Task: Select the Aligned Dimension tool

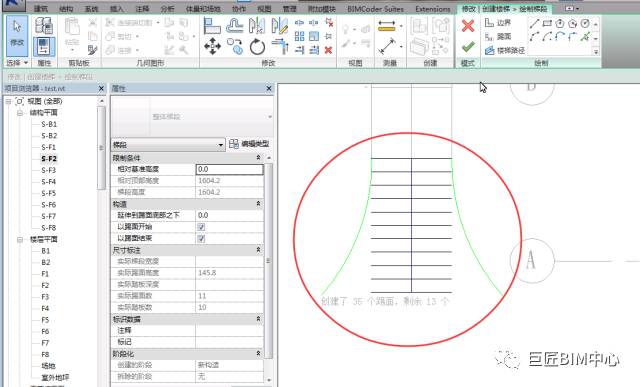Action: 387,26
